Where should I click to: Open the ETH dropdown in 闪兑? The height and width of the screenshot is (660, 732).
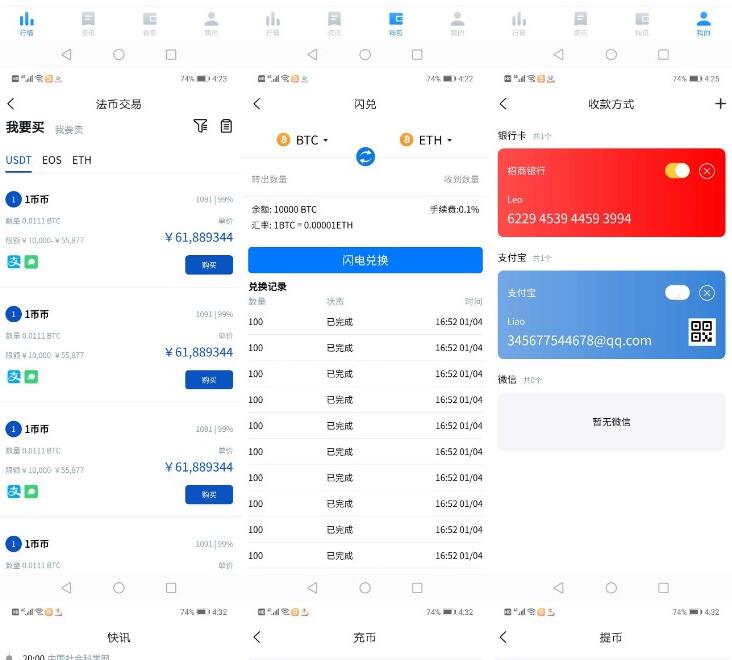pyautogui.click(x=426, y=140)
